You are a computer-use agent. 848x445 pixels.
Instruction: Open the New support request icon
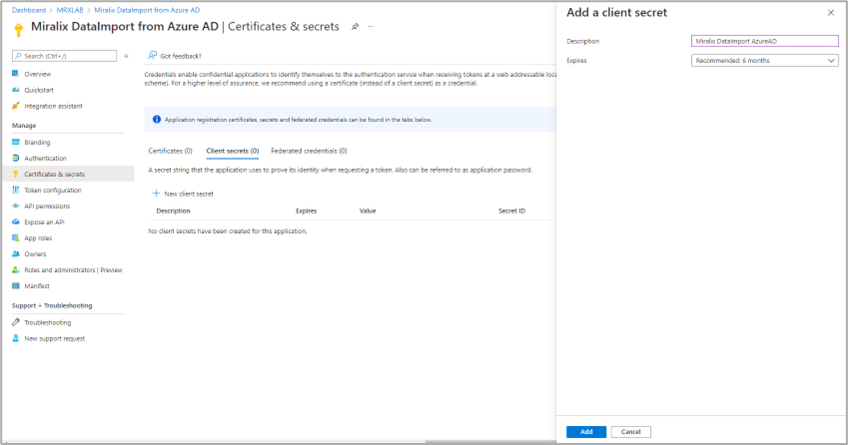click(x=16, y=338)
